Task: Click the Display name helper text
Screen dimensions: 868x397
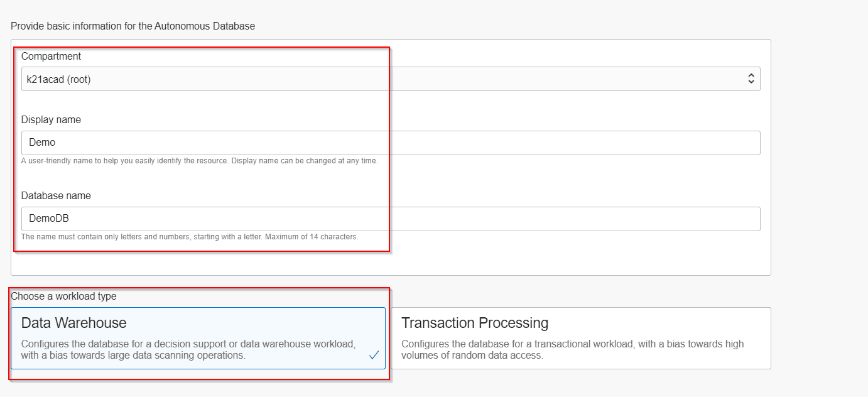Action: [x=199, y=161]
